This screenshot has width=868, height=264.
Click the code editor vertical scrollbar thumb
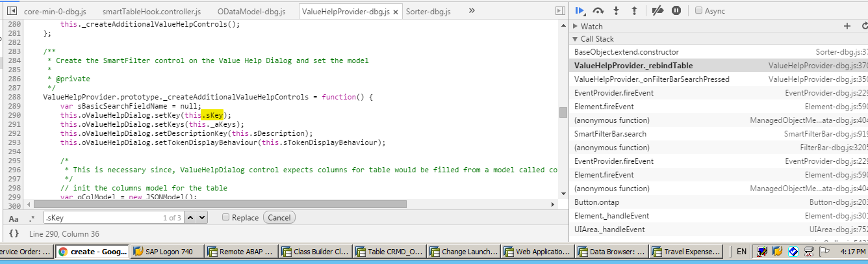(563, 112)
